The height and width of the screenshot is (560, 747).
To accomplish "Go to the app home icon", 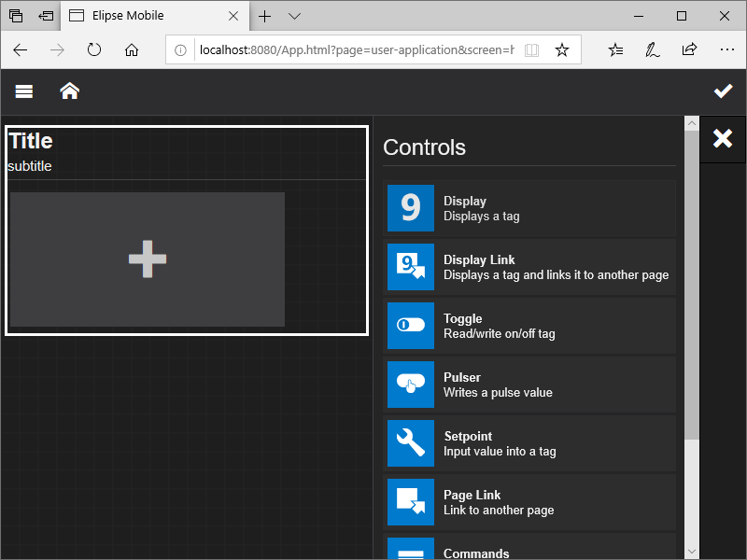I will (x=69, y=91).
